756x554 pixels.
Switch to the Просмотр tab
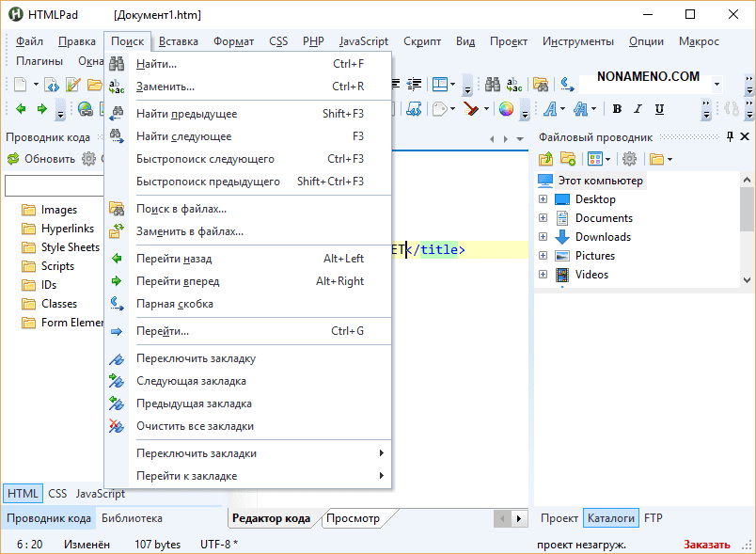pyautogui.click(x=352, y=518)
